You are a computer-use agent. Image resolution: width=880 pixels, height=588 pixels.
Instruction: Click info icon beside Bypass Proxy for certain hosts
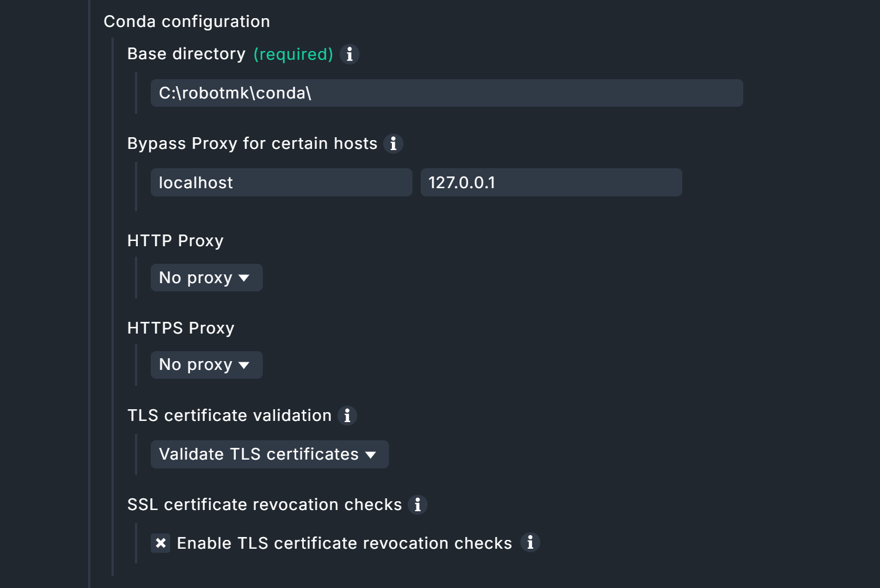[x=393, y=144]
